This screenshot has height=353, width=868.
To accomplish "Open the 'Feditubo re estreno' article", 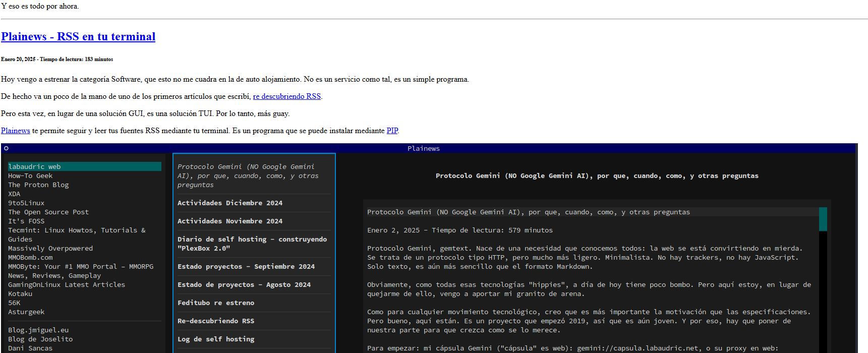I will (x=216, y=303).
